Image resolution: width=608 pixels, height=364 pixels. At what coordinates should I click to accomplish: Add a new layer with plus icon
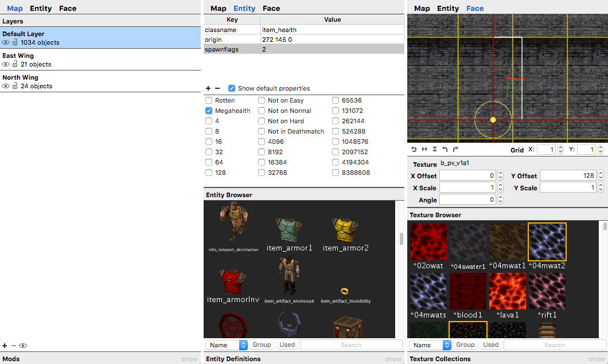(x=5, y=346)
